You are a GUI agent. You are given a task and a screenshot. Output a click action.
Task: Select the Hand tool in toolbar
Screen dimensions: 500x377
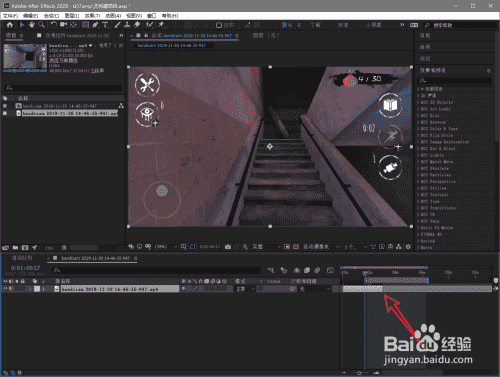32,25
